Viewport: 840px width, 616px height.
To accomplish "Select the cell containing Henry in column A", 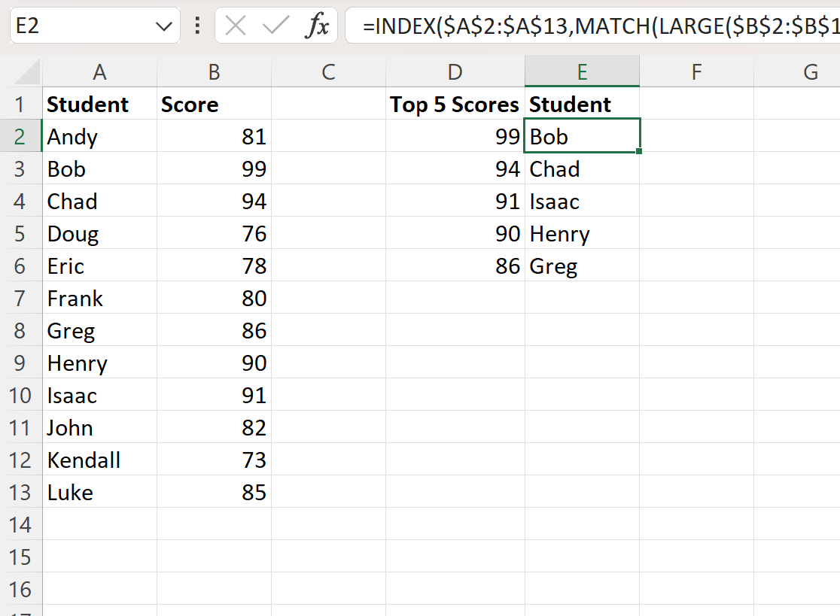I will coord(99,363).
